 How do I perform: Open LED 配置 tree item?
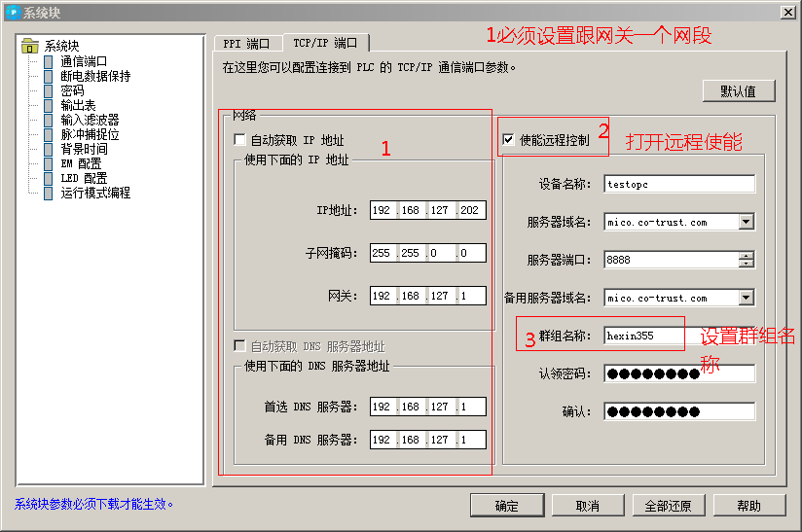point(84,178)
